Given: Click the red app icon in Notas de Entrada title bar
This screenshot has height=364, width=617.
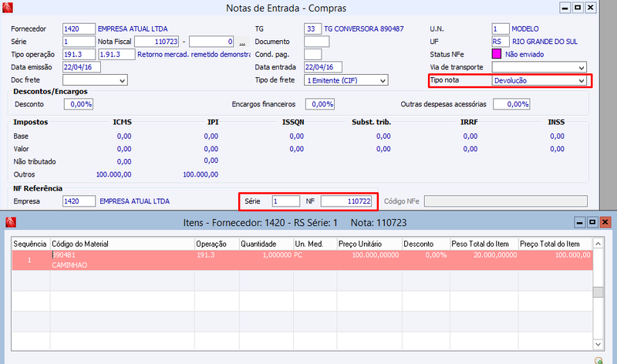Looking at the screenshot, I should 8,8.
